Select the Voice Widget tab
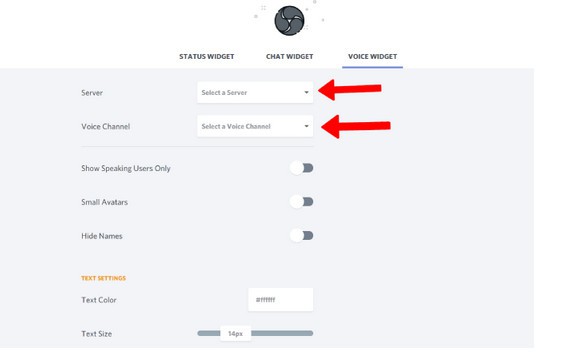Screen dimensions: 564x360 point(373,56)
